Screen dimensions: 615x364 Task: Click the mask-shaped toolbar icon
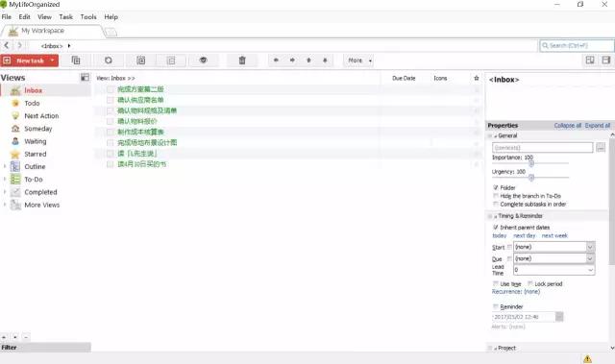pos(203,61)
